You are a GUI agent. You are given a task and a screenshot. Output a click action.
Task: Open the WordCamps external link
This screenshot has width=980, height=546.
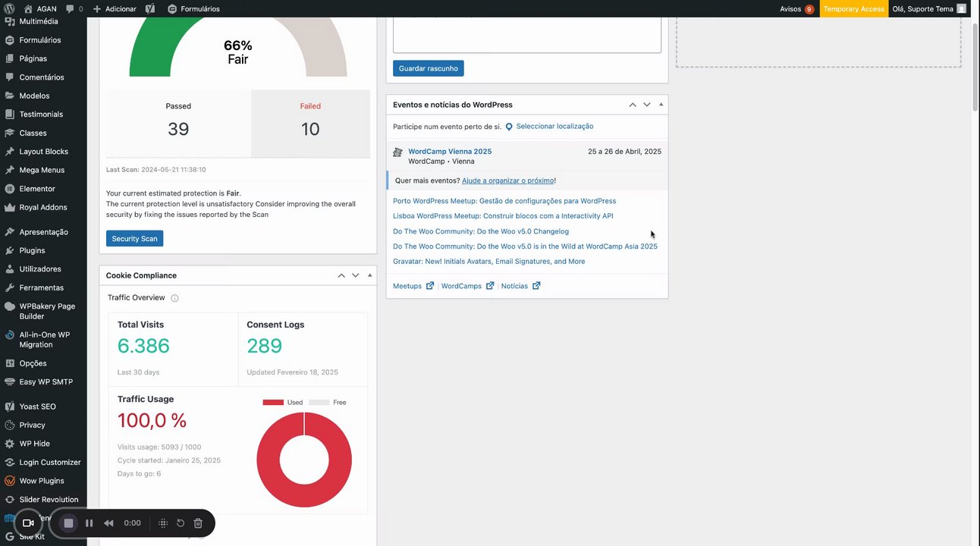tap(467, 286)
